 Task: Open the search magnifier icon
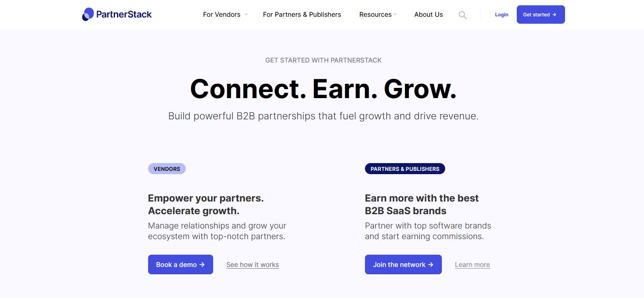pyautogui.click(x=462, y=15)
